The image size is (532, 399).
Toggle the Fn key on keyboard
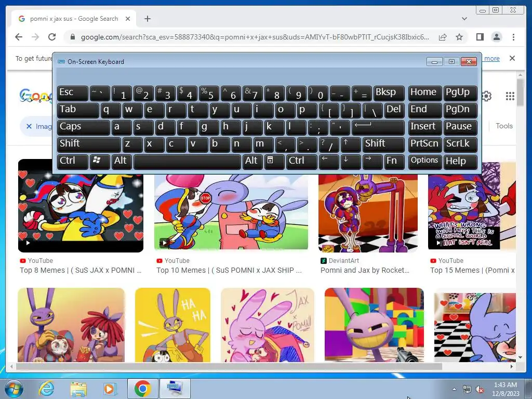pos(394,161)
